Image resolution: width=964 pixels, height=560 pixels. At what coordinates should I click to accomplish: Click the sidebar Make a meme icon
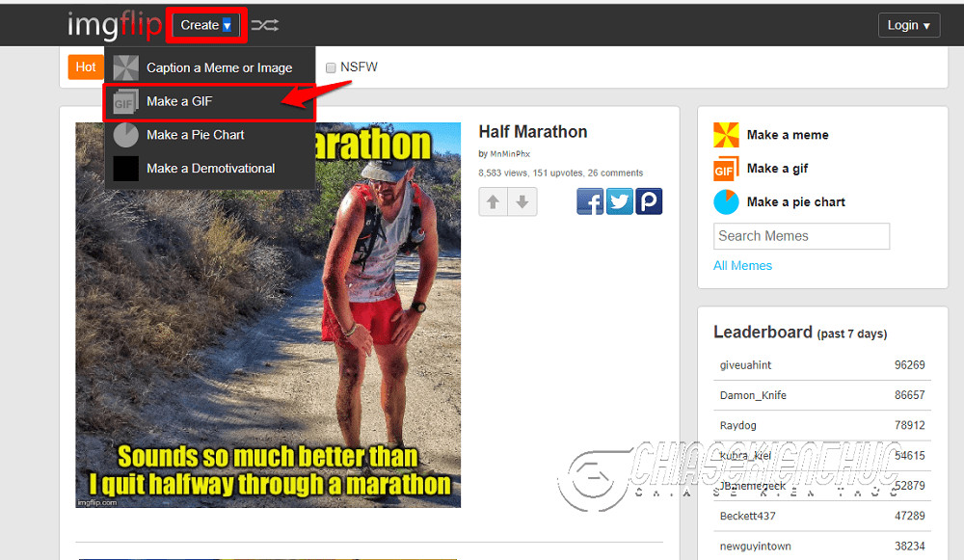[x=726, y=135]
